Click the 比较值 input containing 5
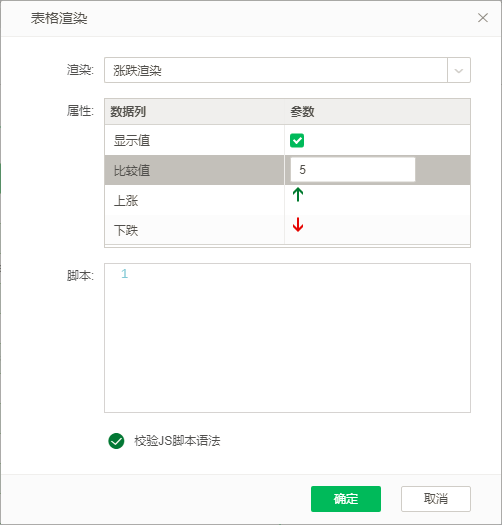 pos(353,170)
